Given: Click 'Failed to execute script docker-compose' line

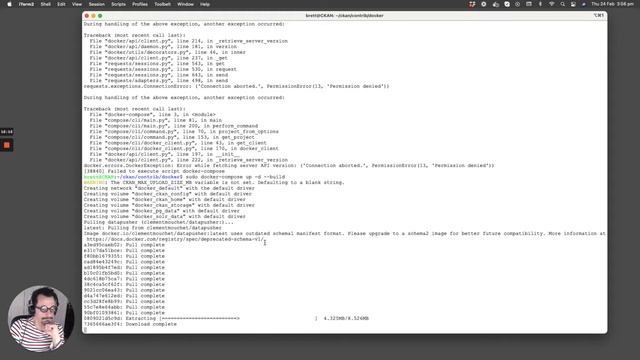Looking at the screenshot, I should coord(154,171).
